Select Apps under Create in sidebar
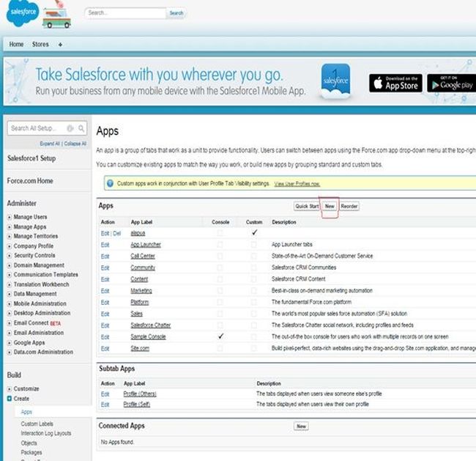The width and height of the screenshot is (476, 461). tap(26, 412)
